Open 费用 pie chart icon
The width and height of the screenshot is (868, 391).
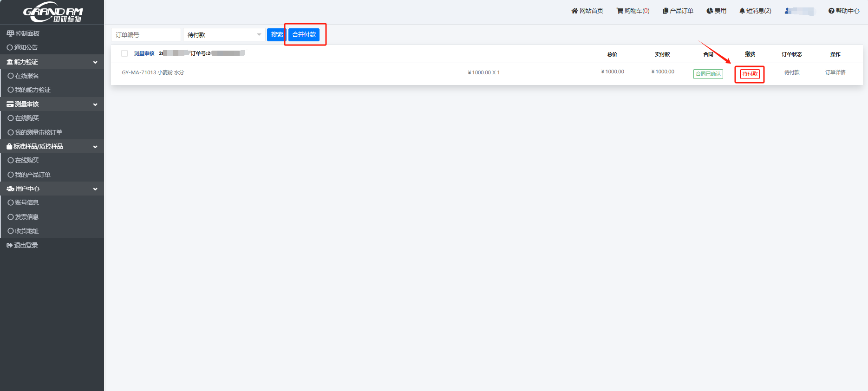[x=709, y=11]
